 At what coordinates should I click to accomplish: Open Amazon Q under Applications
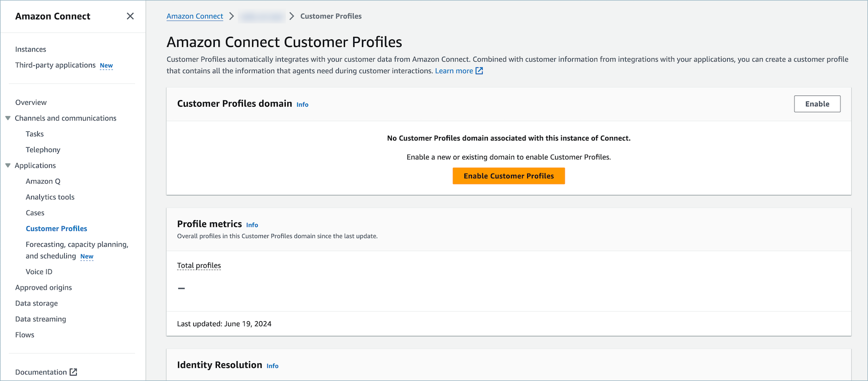(43, 181)
